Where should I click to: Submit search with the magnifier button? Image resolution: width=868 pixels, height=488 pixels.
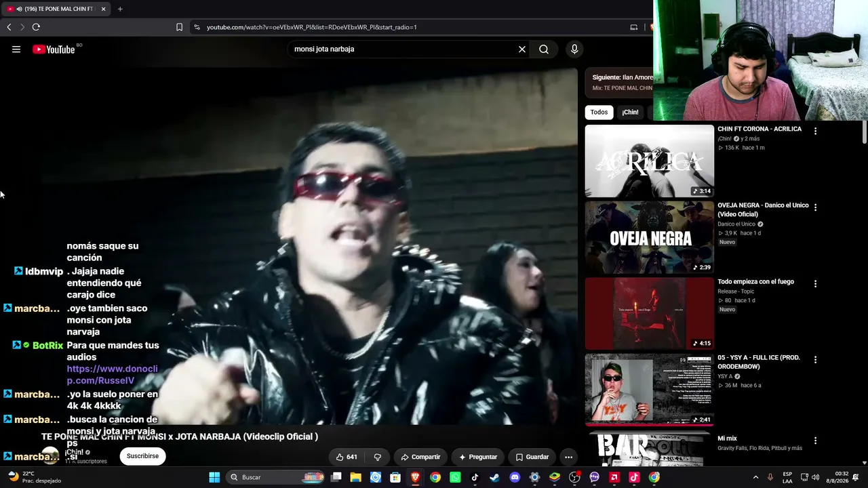[x=544, y=49]
